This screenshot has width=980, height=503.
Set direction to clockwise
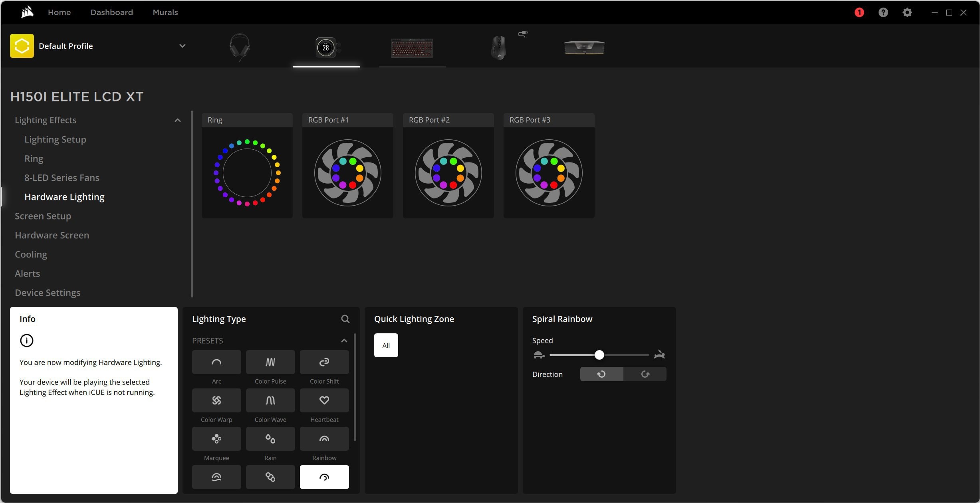(x=645, y=374)
